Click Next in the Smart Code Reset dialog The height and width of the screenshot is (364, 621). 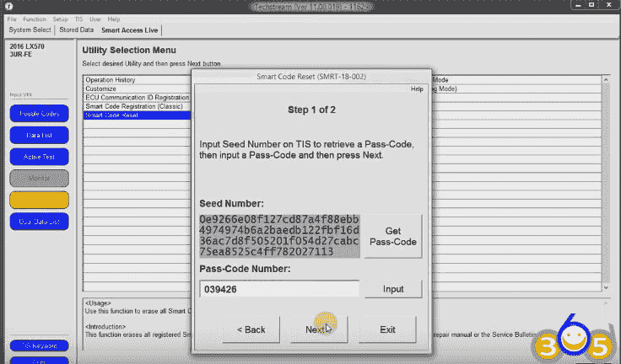(316, 329)
